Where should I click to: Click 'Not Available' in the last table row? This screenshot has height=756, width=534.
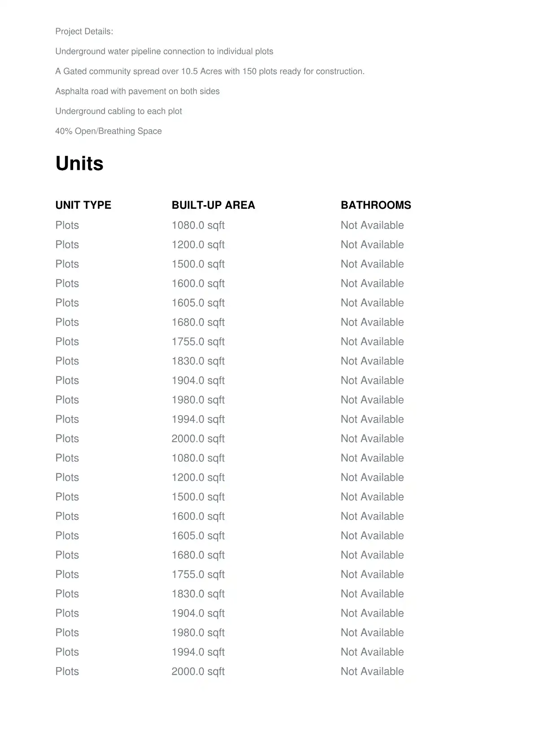tap(372, 671)
